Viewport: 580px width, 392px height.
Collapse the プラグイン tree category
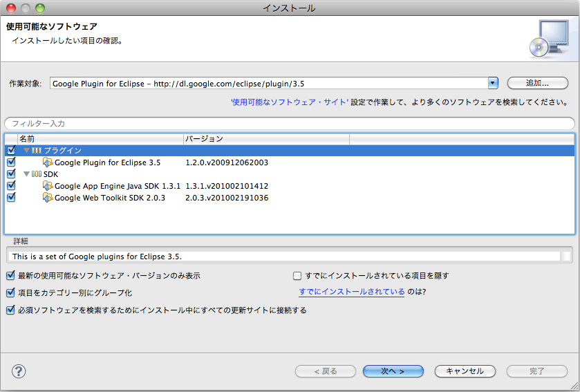coord(26,151)
